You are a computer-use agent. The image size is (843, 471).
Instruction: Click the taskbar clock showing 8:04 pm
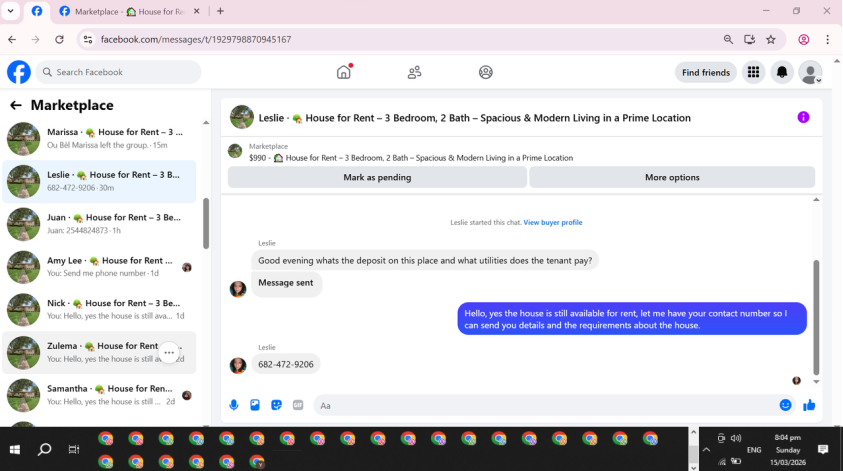point(788,438)
